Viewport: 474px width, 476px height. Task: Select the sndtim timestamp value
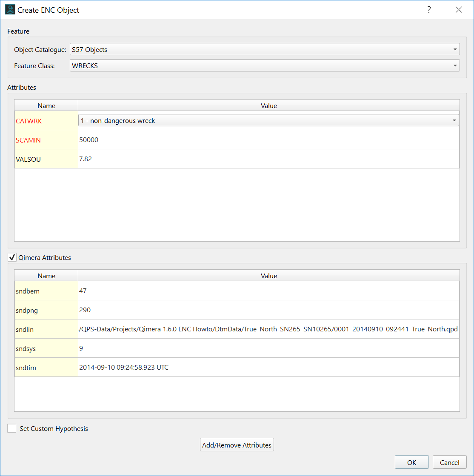point(268,368)
